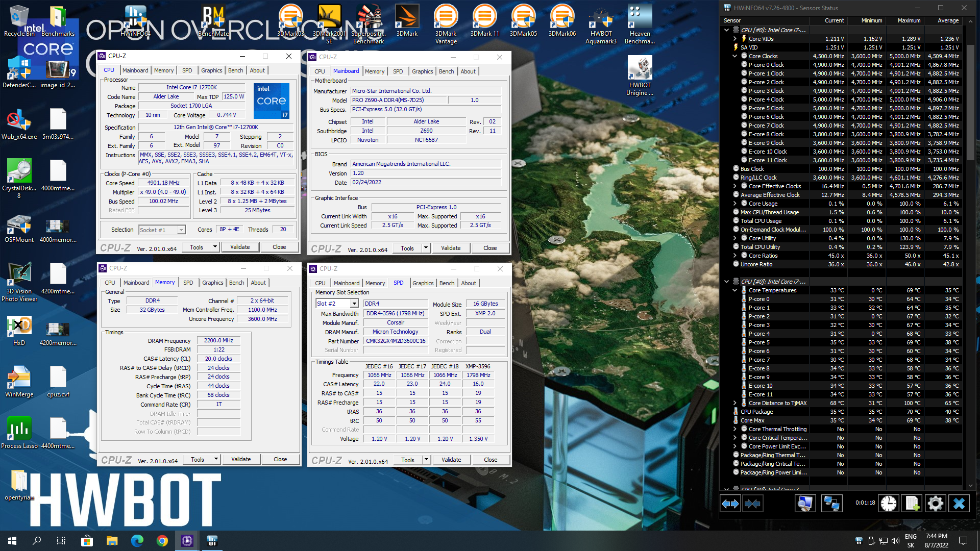
Task: Open the WinMerge desktop icon
Action: click(19, 382)
